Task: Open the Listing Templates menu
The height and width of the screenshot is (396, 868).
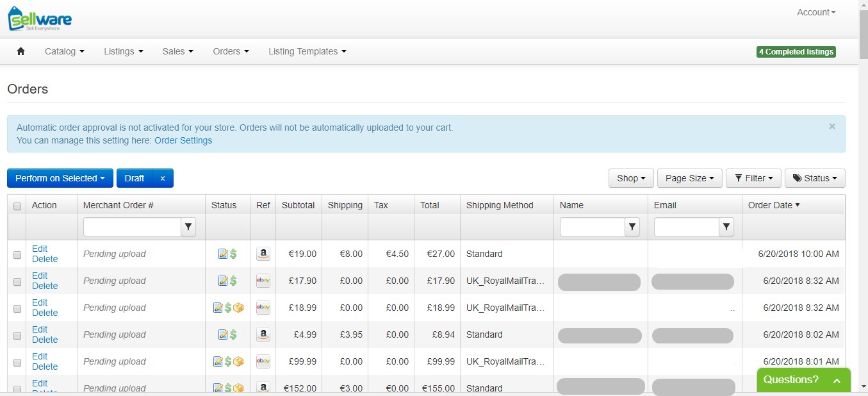Action: (x=307, y=51)
